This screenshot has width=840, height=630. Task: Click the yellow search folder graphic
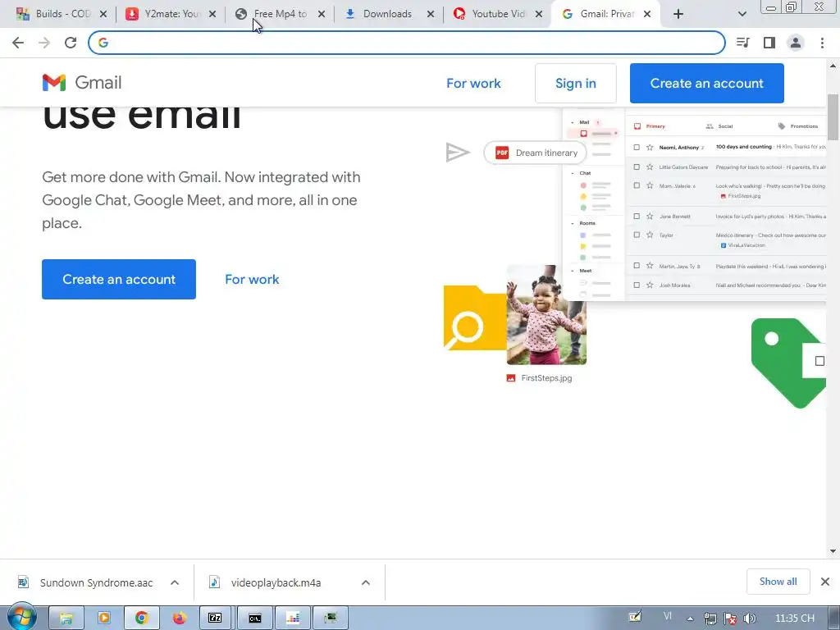point(475,318)
